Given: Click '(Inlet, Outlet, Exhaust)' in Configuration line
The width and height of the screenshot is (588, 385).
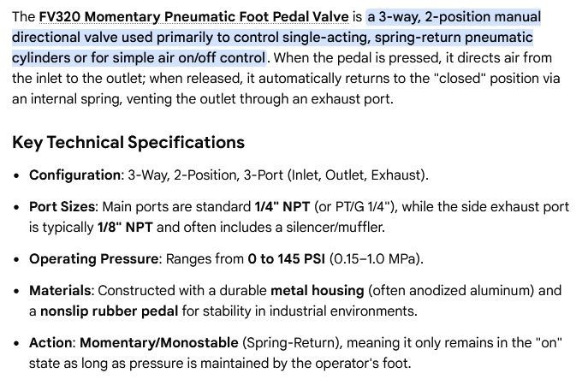Looking at the screenshot, I should [358, 175].
